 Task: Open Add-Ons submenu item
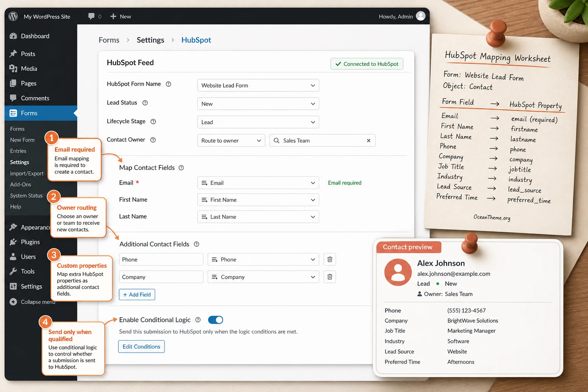click(x=21, y=184)
